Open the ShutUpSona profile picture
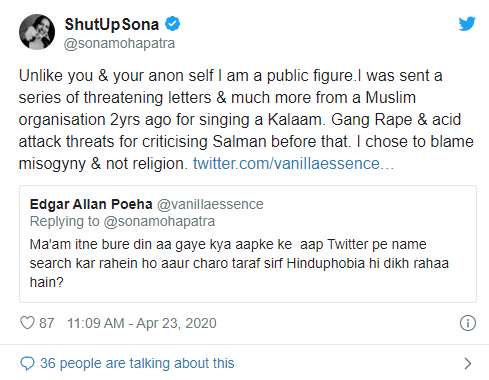The image size is (489, 380). (37, 32)
